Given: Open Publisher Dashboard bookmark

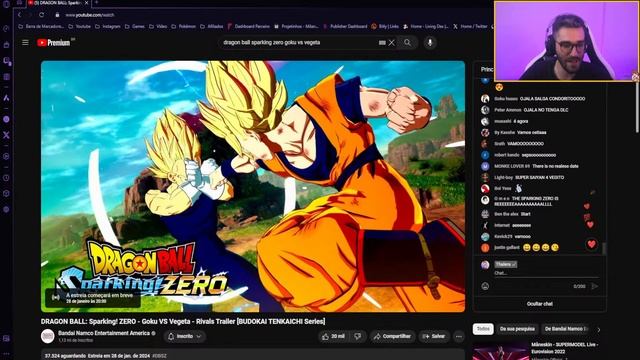Looking at the screenshot, I should [345, 26].
